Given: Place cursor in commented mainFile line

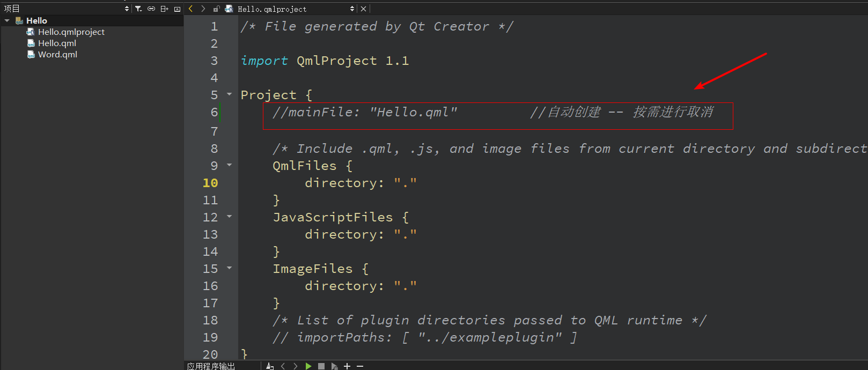Looking at the screenshot, I should point(365,112).
